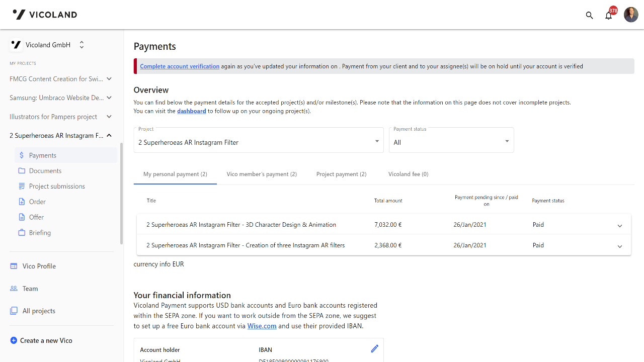Switch to Project payment tab

tap(341, 174)
